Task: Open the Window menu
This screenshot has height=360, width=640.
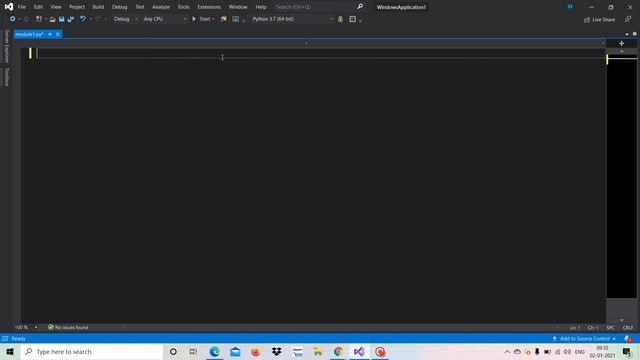Action: [x=238, y=7]
